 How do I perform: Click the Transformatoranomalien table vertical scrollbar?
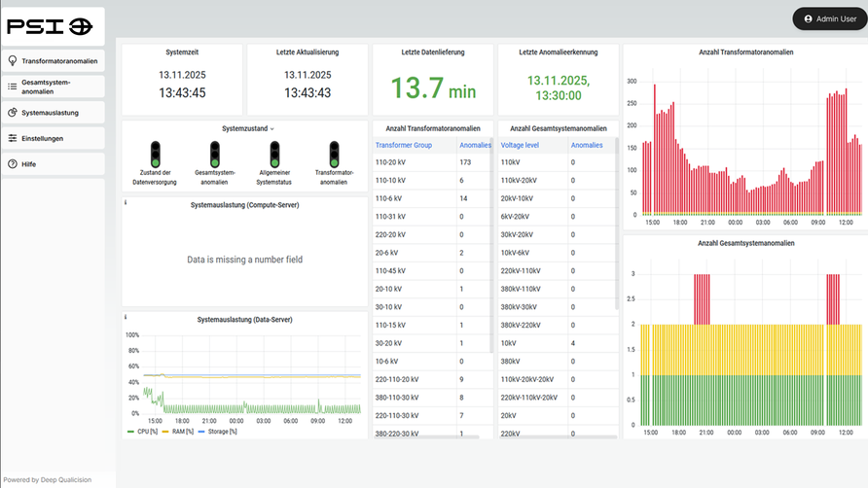tap(492, 243)
